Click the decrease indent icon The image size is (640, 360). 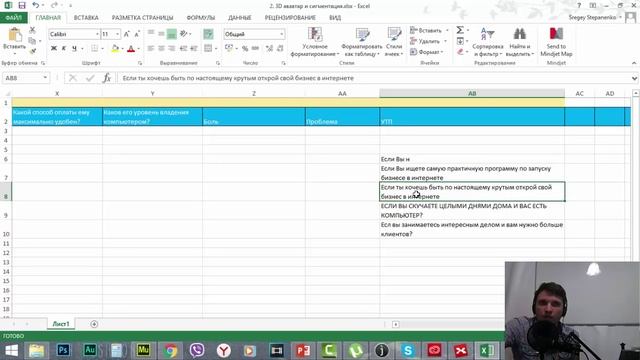[x=183, y=49]
